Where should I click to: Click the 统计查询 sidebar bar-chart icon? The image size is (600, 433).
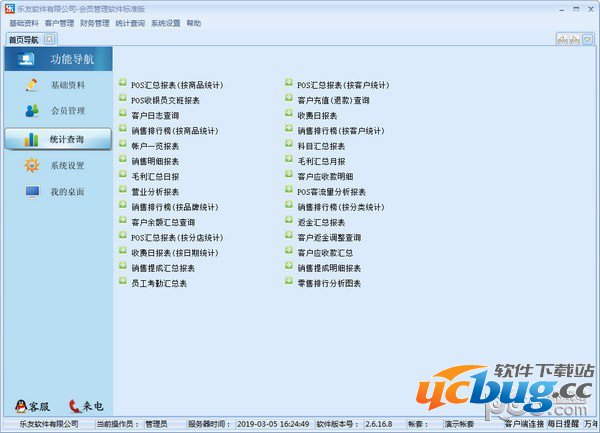(x=32, y=139)
